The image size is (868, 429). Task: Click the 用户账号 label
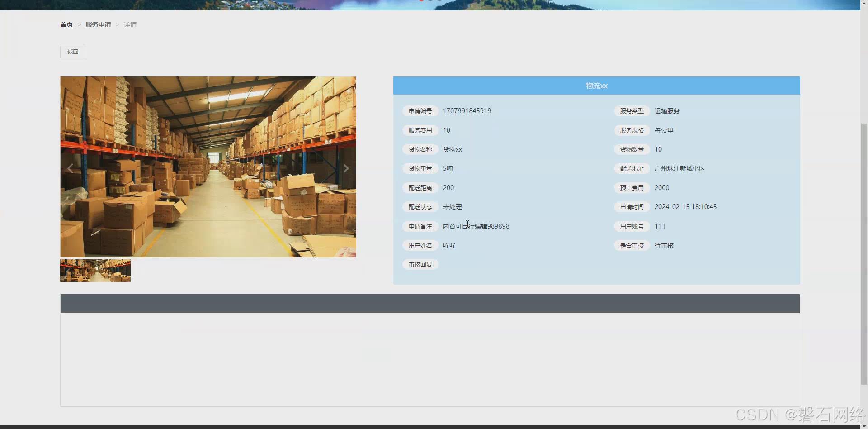coord(632,226)
